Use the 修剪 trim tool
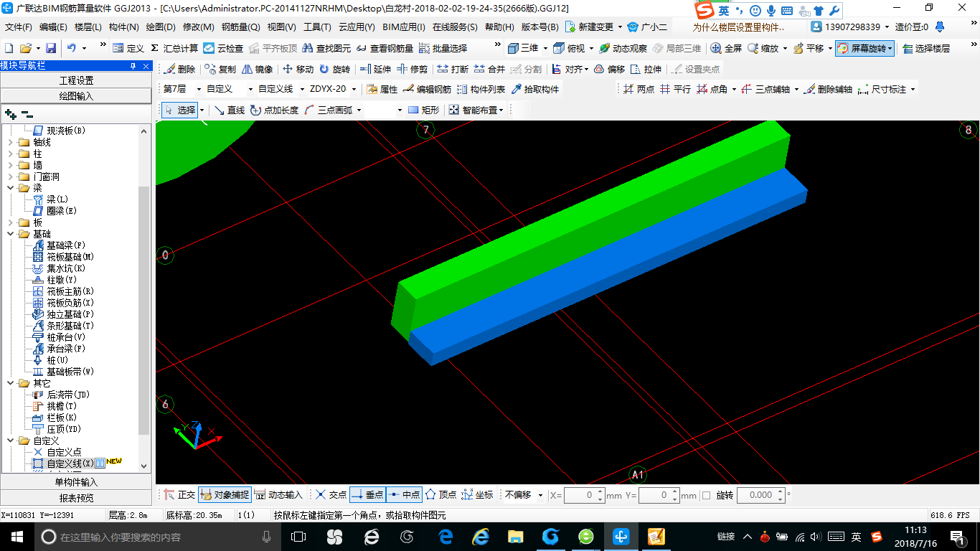 pyautogui.click(x=413, y=70)
